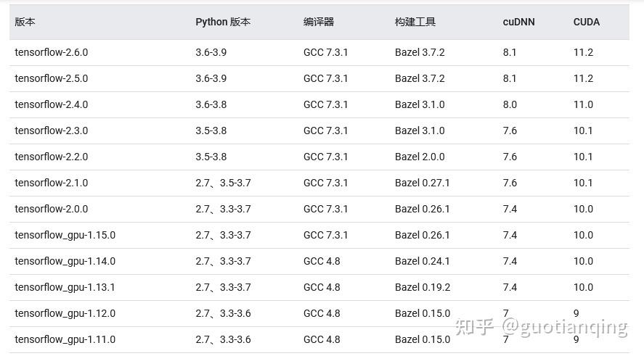Click Bazel 2.0.0 in tensorflow-2.2.0 row
This screenshot has width=644, height=356.
click(420, 157)
